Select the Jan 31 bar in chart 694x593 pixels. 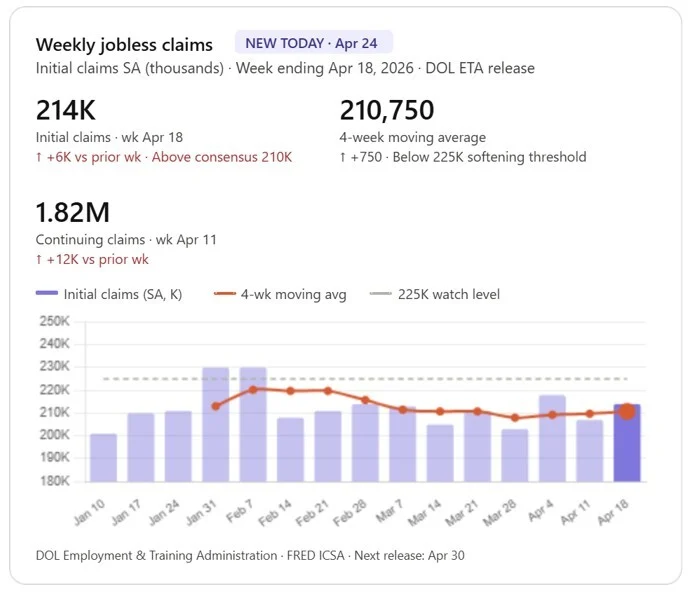[x=216, y=425]
